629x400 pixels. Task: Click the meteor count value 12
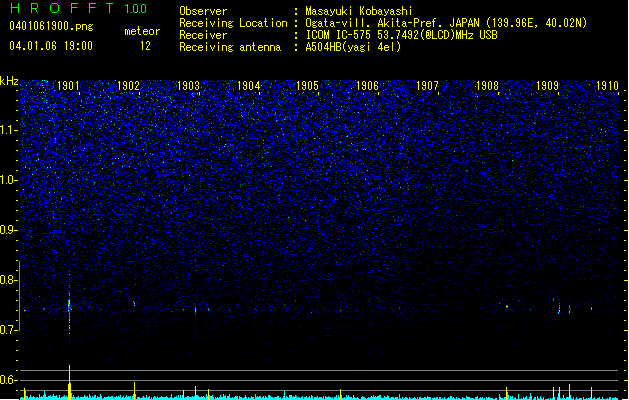tap(145, 46)
